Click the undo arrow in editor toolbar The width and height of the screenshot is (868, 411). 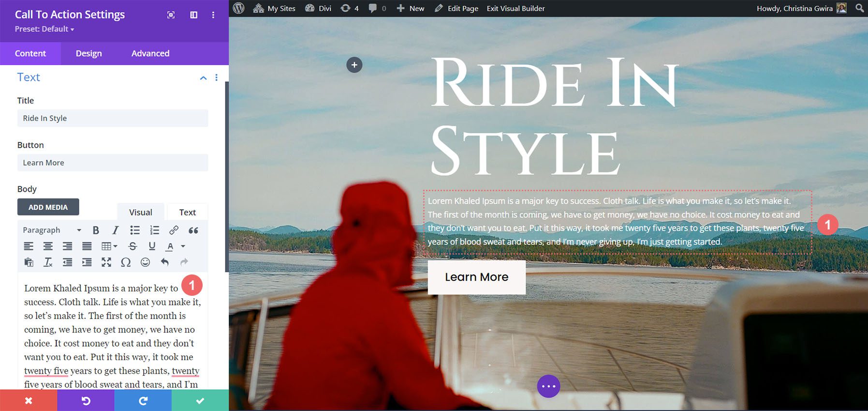tap(165, 262)
